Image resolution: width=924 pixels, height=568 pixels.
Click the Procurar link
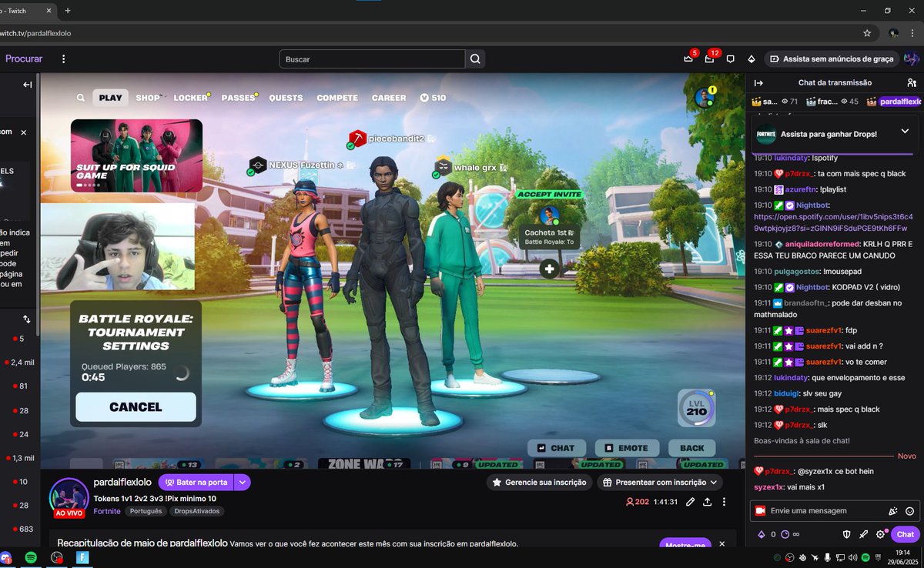pos(24,58)
